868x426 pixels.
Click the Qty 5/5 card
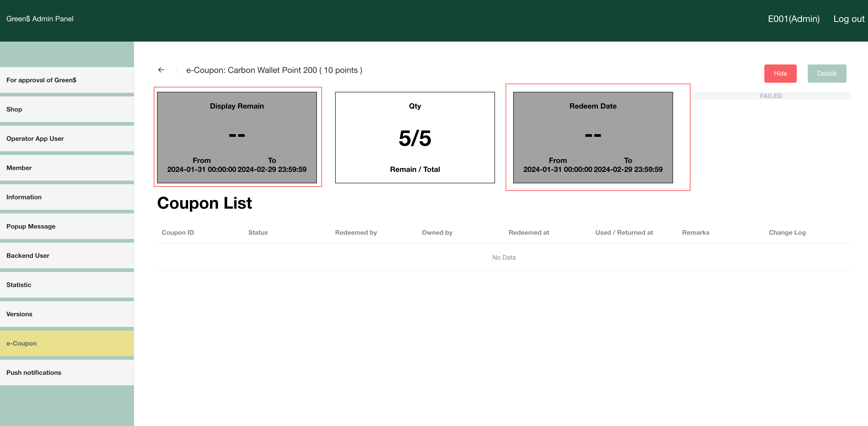tap(415, 137)
